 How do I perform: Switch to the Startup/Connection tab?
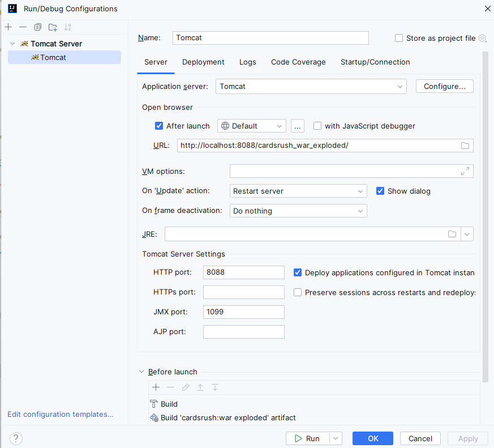point(375,62)
